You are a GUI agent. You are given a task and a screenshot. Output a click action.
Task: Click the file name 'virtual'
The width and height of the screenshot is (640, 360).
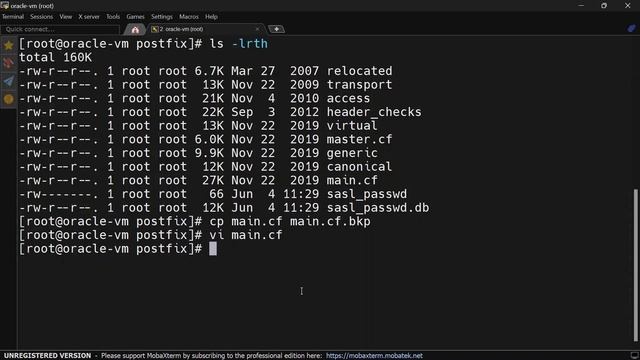coord(352,126)
